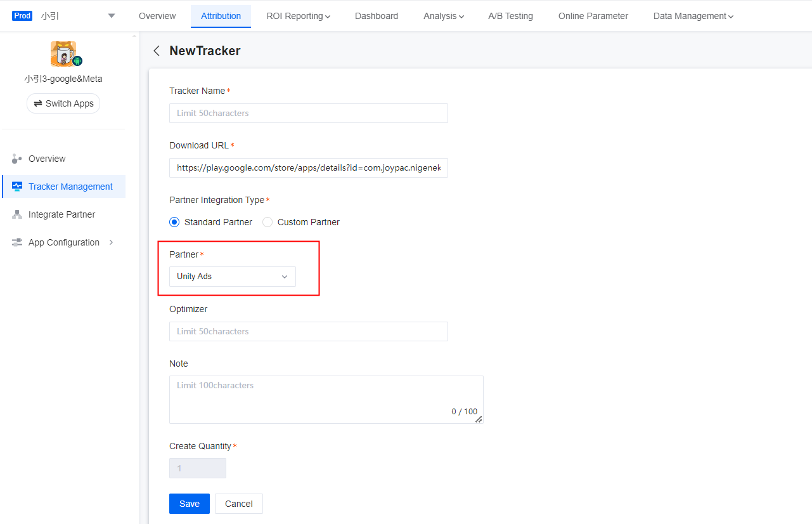Click the back arrow beside NewTracker

point(156,51)
